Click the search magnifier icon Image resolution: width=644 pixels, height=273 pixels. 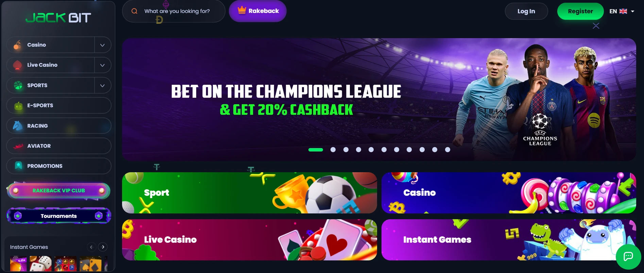coord(134,11)
